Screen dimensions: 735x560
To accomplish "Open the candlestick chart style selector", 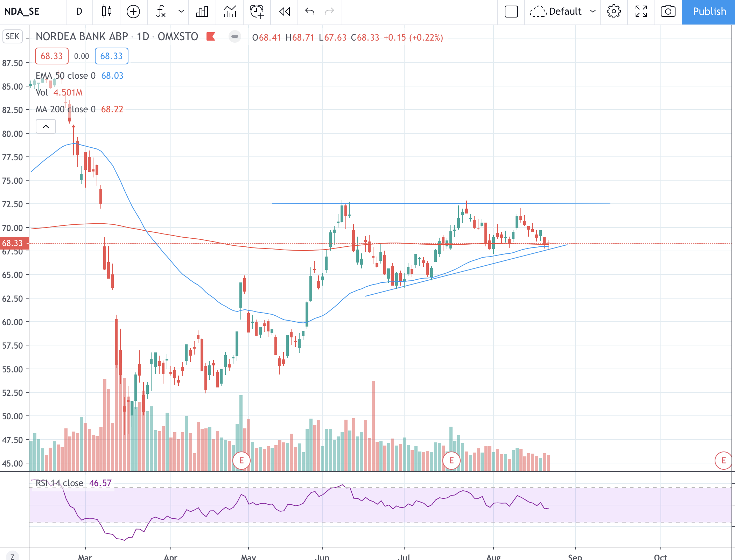I will click(106, 12).
